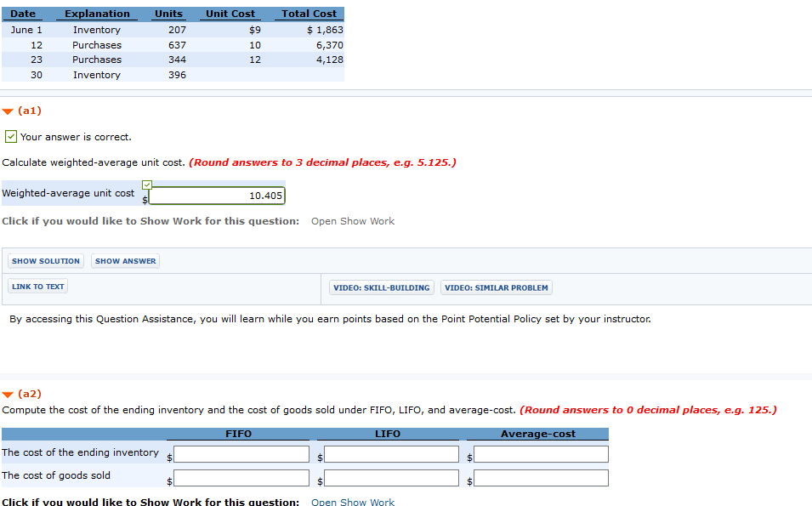Viewport: 812px width, 506px height.
Task: Collapse the (a1) section triangle
Action: (8, 111)
